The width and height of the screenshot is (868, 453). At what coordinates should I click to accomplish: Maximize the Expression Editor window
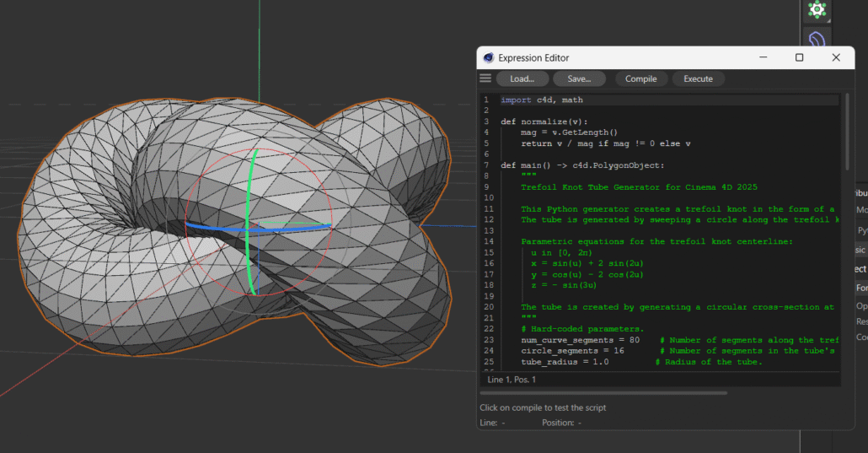(799, 57)
